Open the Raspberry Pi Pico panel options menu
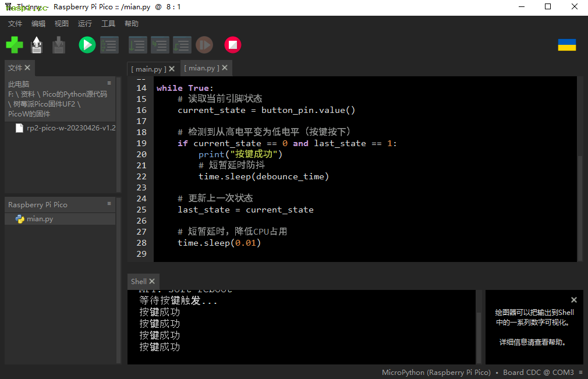 tap(109, 204)
